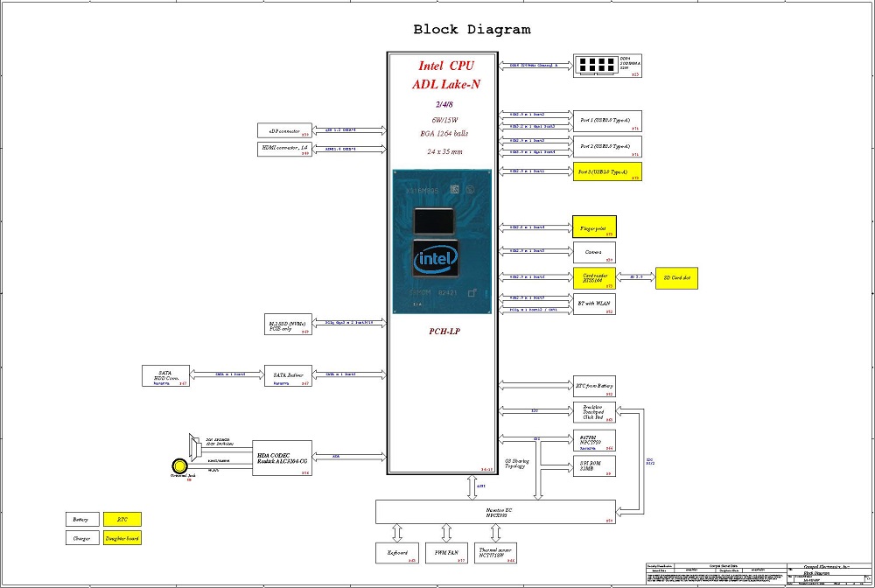Select the HDA CODEC Realtek block
Viewport: 875px width, 588px height.
coord(282,458)
